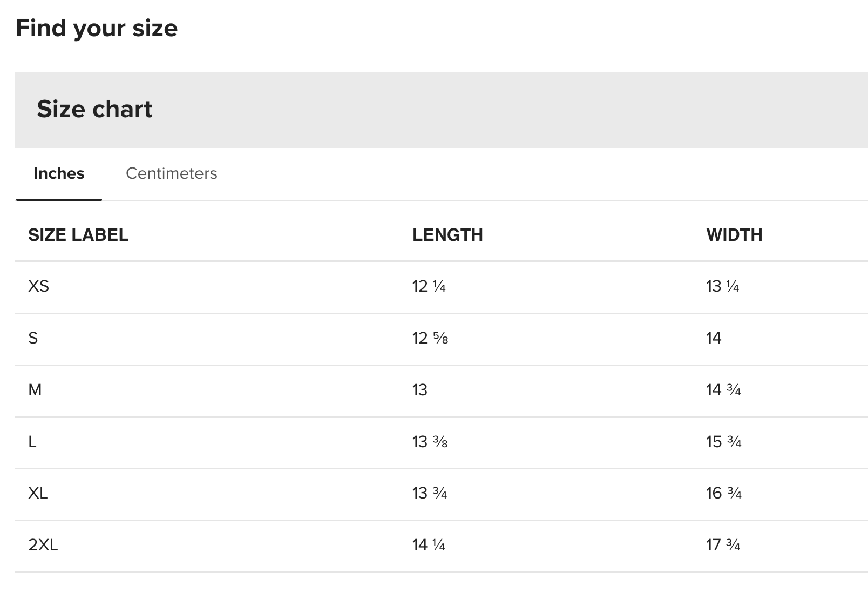Select the XS size row label
The width and height of the screenshot is (868, 606).
(x=38, y=286)
